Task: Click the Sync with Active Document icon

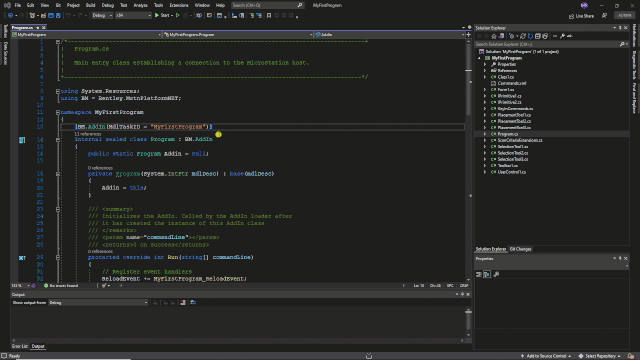Action: point(523,36)
